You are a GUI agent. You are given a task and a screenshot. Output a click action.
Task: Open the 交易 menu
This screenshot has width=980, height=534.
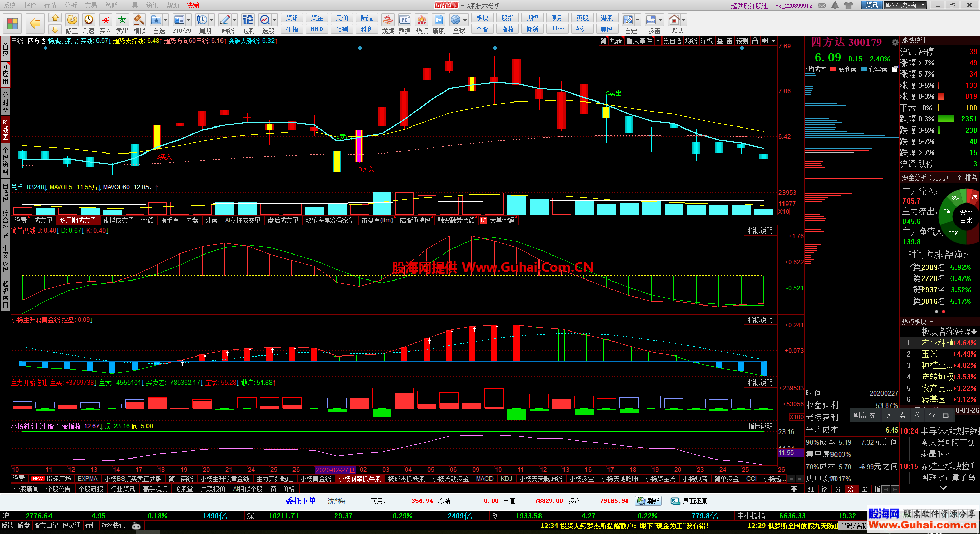pos(91,5)
